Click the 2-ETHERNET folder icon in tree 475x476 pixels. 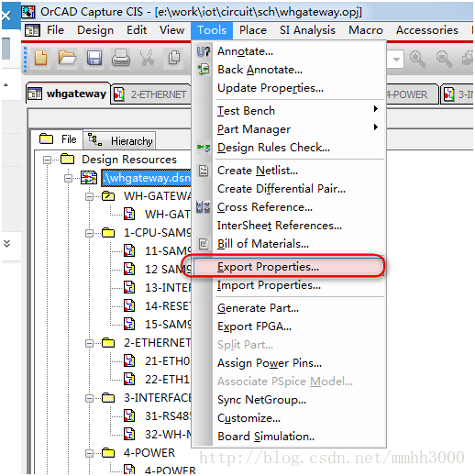point(108,343)
